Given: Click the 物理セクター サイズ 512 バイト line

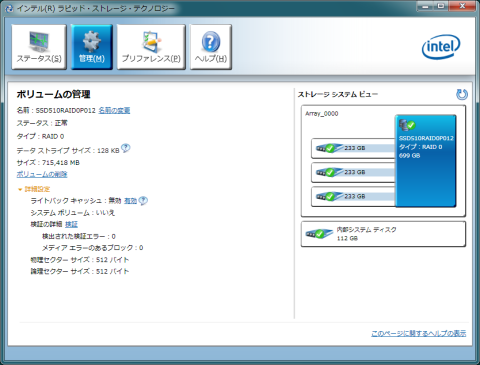Looking at the screenshot, I should click(80, 260).
